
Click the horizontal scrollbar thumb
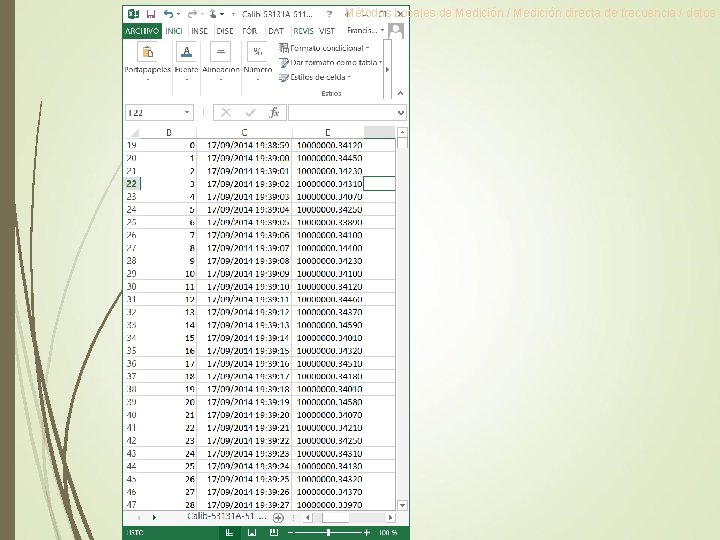[336, 518]
